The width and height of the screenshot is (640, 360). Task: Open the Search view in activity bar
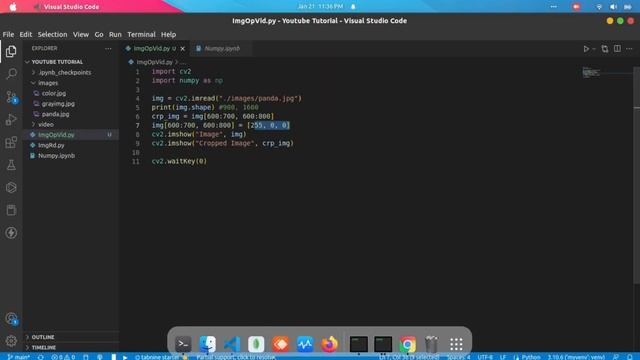click(x=11, y=74)
